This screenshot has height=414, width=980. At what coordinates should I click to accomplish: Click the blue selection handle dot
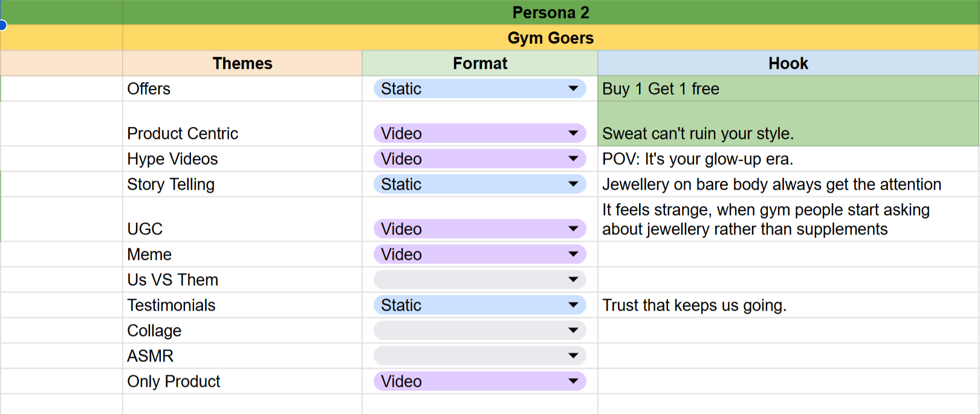[2, 25]
